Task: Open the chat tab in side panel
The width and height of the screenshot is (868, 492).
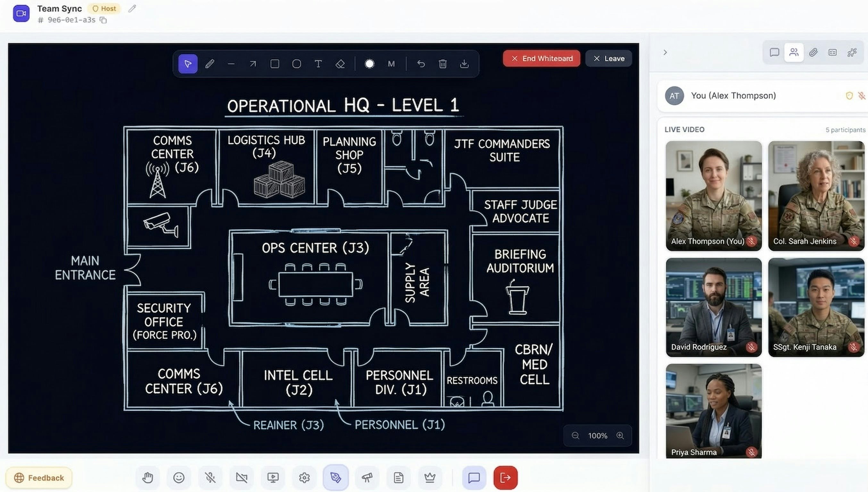Action: click(774, 53)
